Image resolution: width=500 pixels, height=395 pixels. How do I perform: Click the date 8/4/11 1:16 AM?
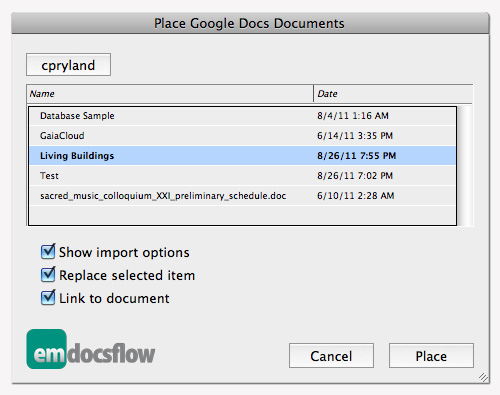coord(353,116)
